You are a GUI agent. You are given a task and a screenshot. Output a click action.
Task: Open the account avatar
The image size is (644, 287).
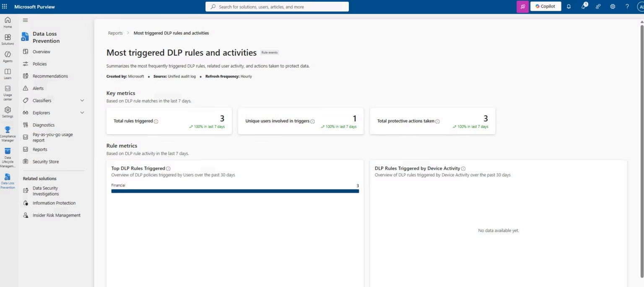point(641,7)
